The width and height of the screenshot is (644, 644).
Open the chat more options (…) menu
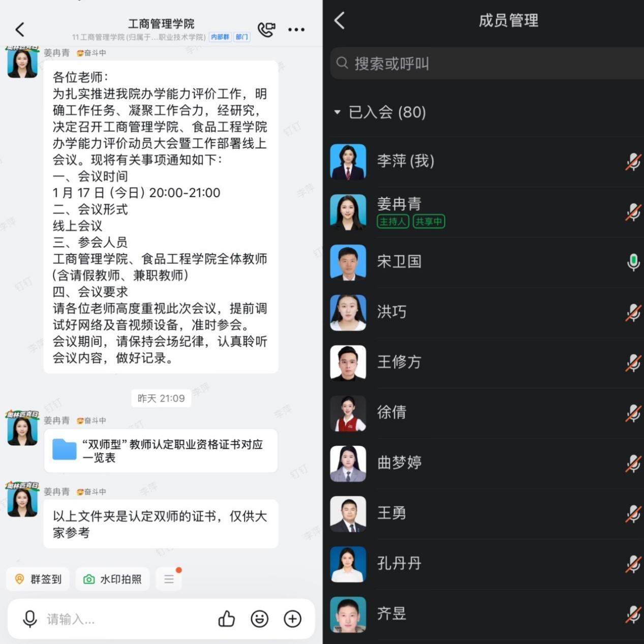pyautogui.click(x=296, y=29)
